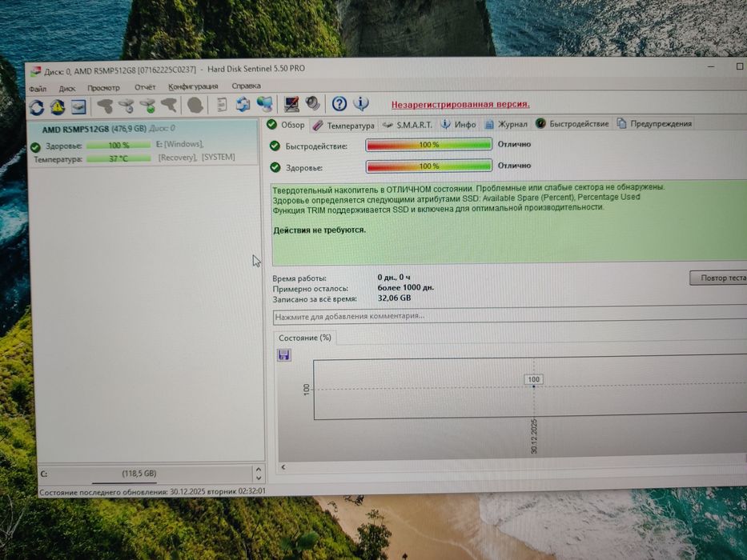Switch to the Обзор tab
Image resolution: width=747 pixels, height=560 pixels.
[286, 125]
